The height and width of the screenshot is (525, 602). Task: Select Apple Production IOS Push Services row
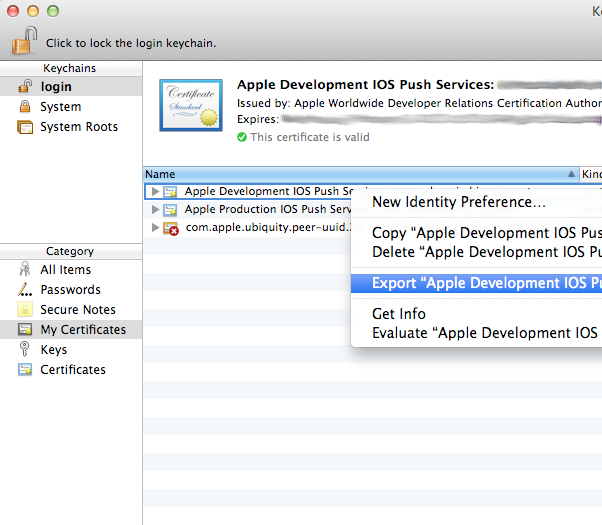coord(248,209)
